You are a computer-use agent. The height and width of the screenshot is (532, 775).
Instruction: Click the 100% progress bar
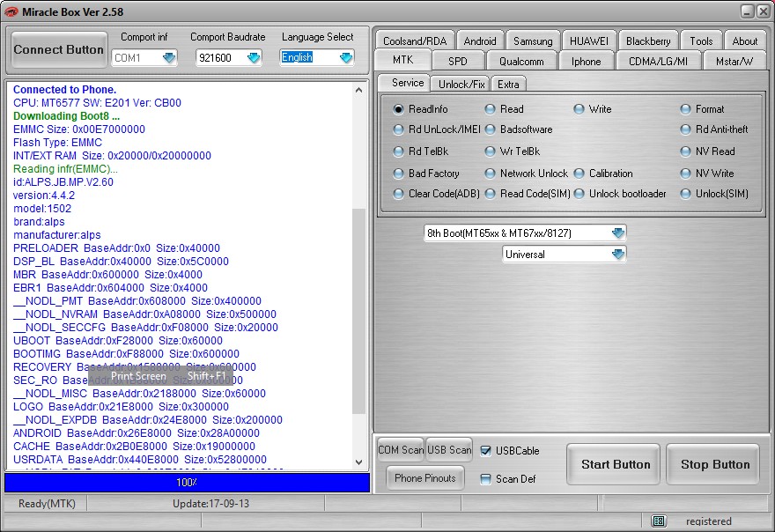click(187, 482)
